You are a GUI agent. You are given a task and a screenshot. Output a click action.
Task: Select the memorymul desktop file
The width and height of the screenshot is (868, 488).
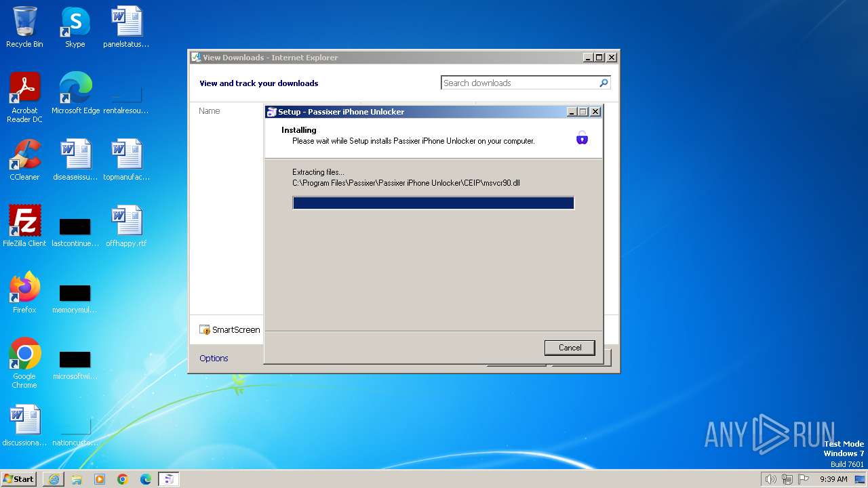(x=75, y=297)
